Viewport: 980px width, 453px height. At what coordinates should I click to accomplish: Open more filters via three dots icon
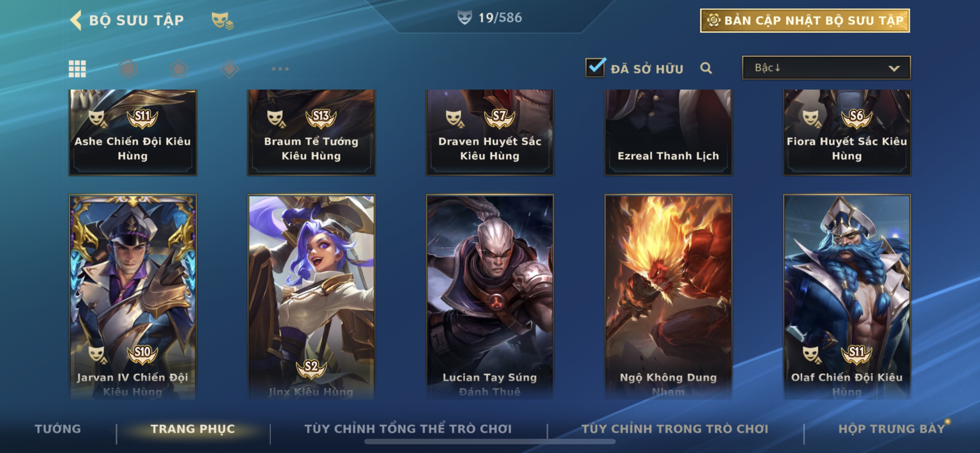[x=280, y=69]
